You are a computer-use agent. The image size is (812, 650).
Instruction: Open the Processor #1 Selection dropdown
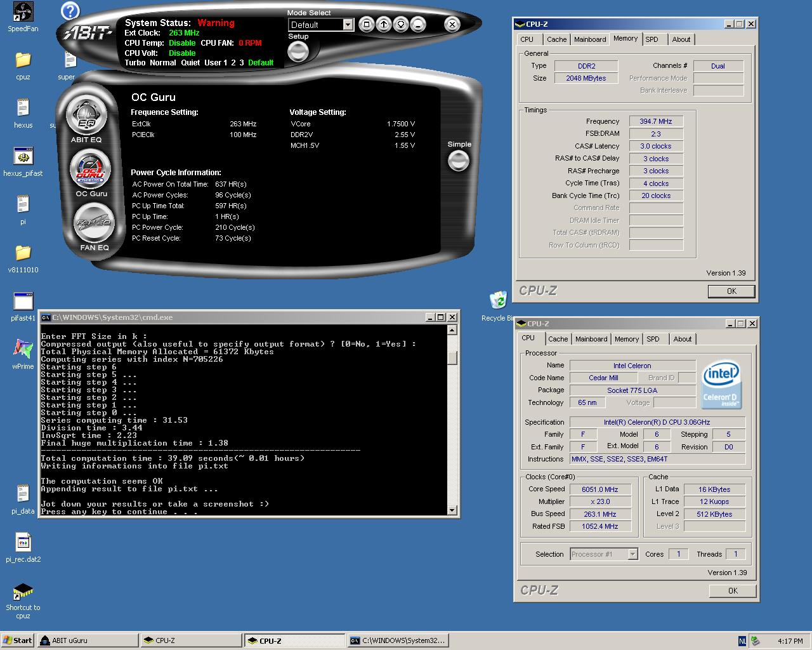[603, 554]
